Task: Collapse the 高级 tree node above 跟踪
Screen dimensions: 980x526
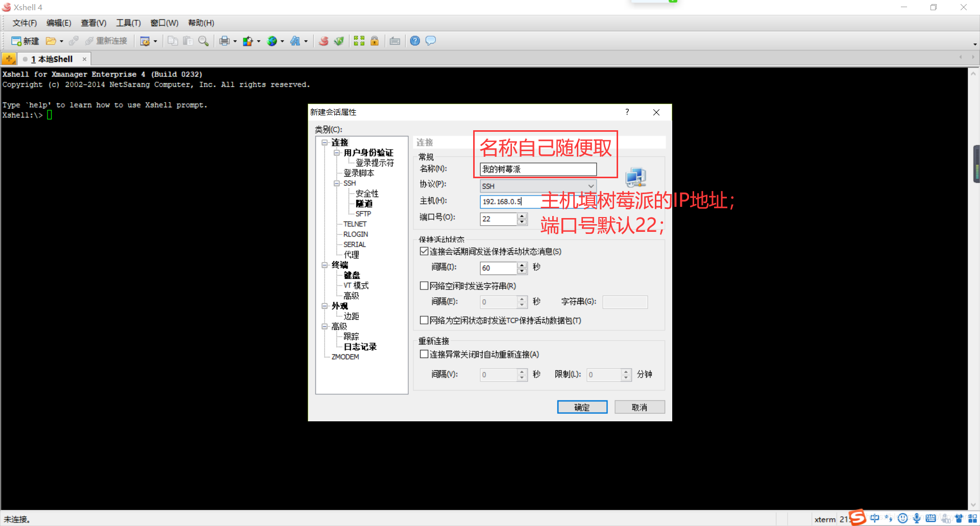Action: pyautogui.click(x=325, y=326)
